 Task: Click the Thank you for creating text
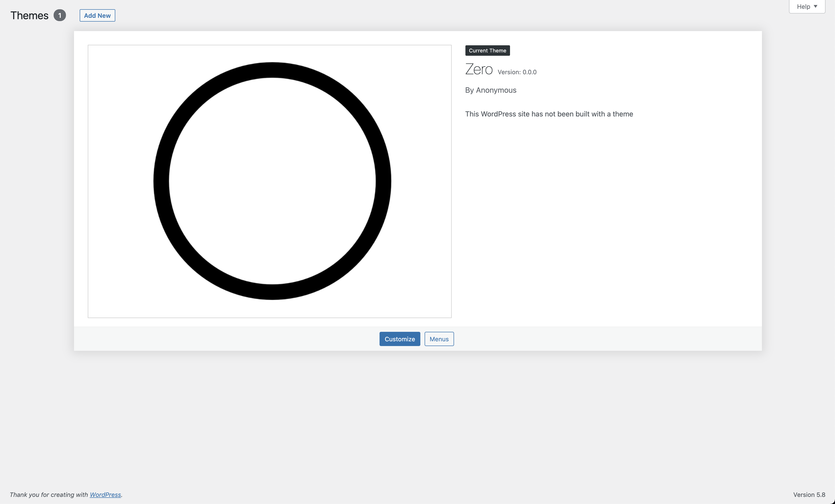coord(49,495)
